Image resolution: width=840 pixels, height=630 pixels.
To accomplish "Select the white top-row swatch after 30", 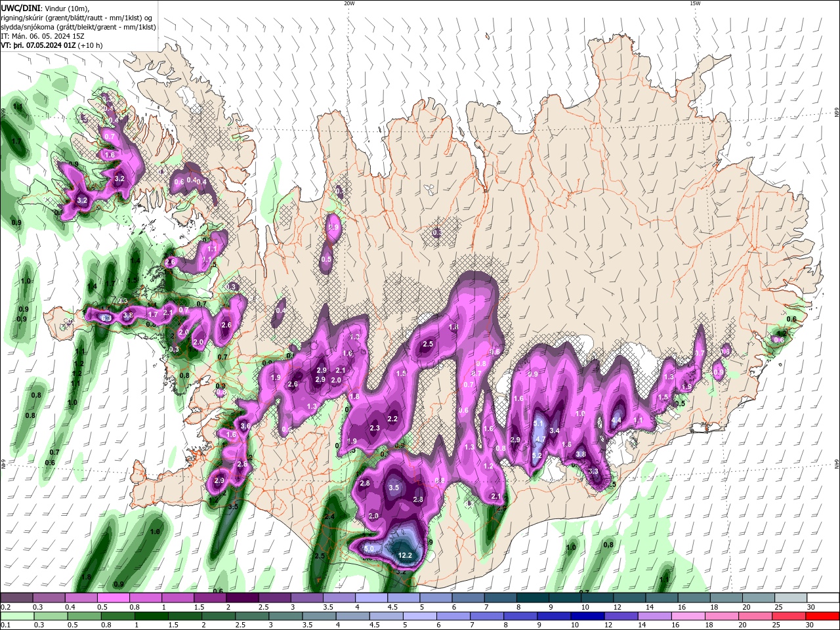I will 824,598.
